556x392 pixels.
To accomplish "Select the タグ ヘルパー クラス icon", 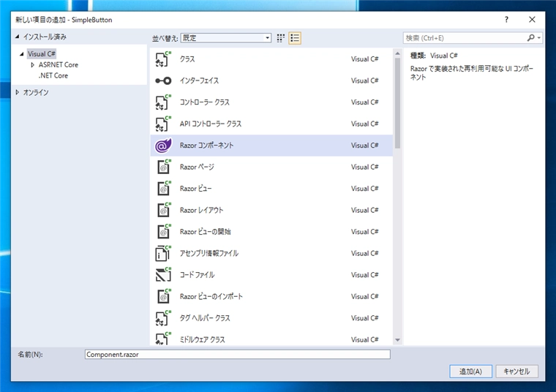I will tap(163, 318).
